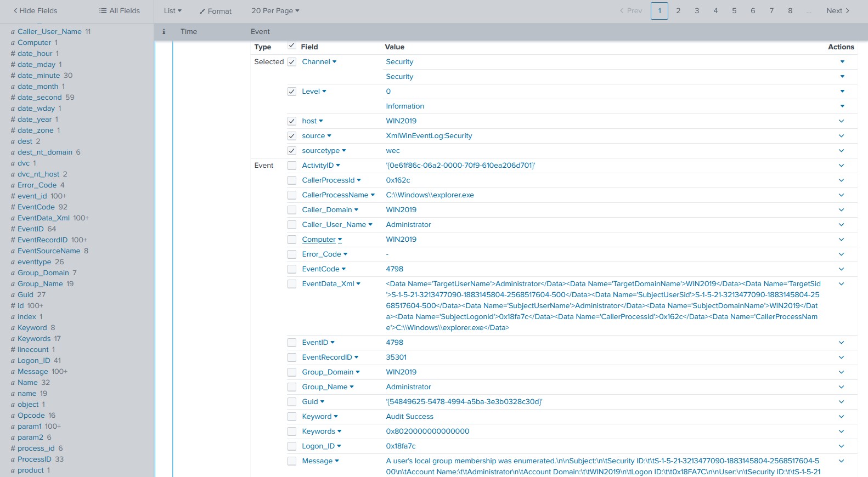This screenshot has height=477, width=868.
Task: Open Group_Name field in sidebar
Action: click(x=40, y=284)
